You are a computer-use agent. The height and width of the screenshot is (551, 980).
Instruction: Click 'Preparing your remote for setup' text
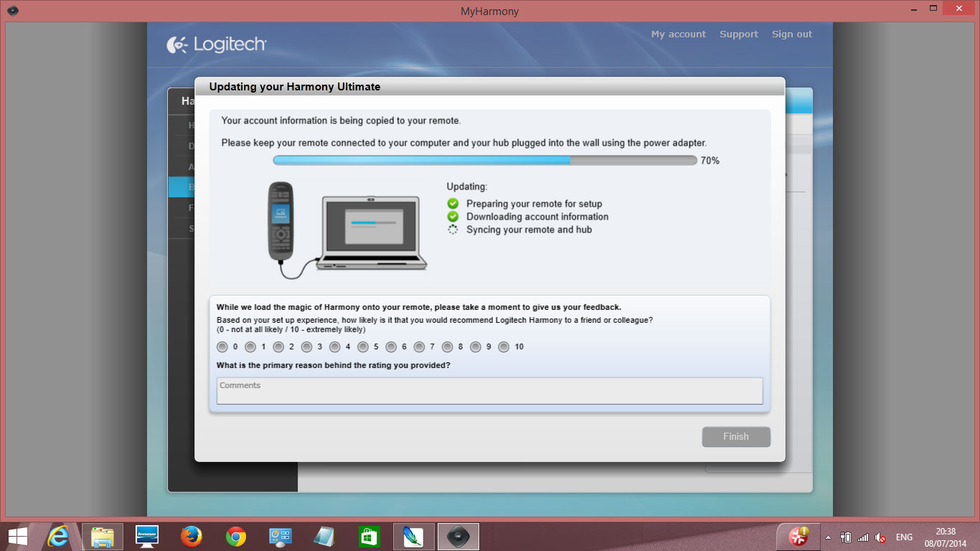[x=534, y=204]
